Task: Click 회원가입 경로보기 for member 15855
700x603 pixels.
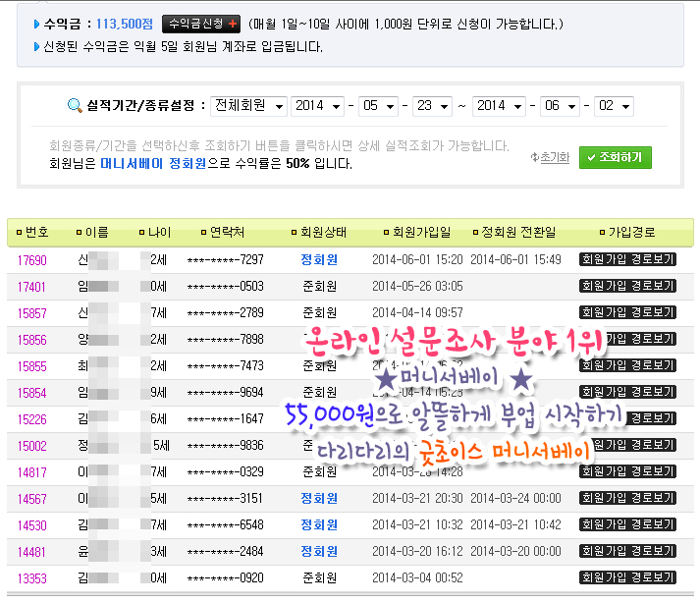Action: pos(627,365)
